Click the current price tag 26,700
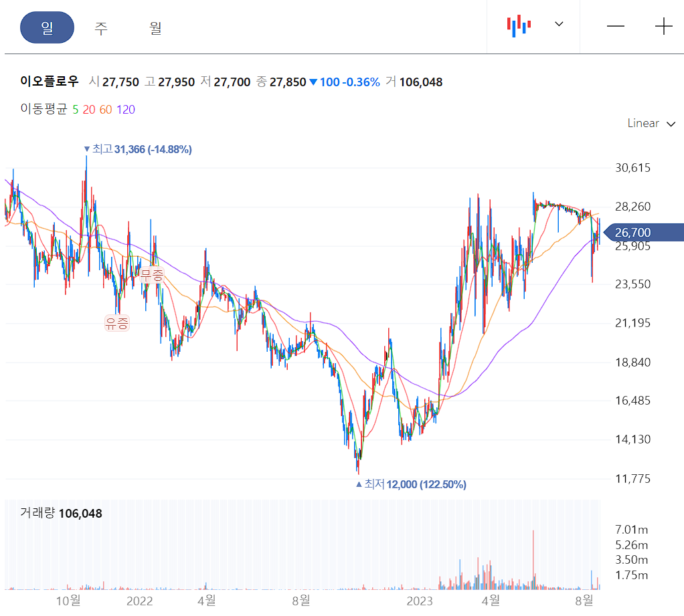The image size is (684, 616). 645,232
